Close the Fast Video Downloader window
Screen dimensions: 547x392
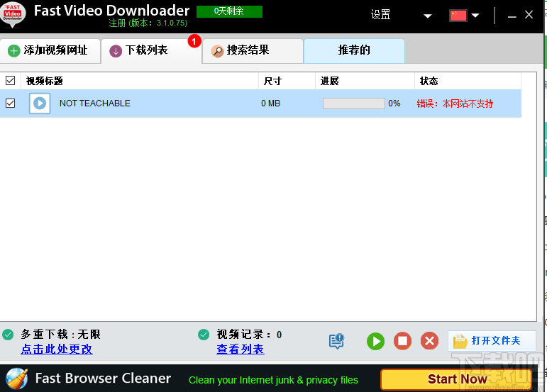click(529, 15)
